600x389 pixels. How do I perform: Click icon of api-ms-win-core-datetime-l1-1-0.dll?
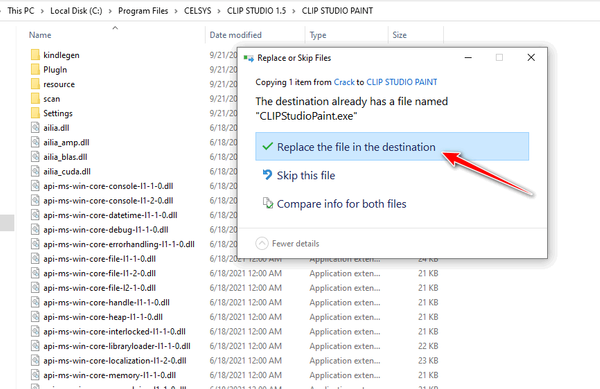click(x=35, y=215)
